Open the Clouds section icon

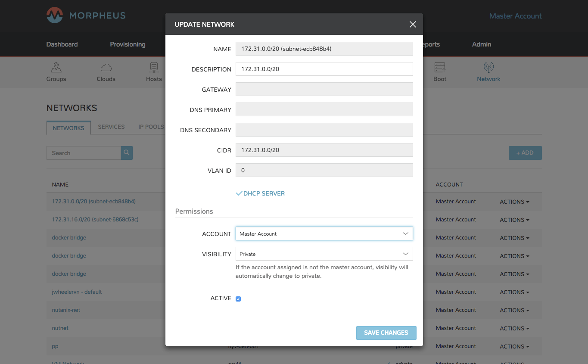106,68
